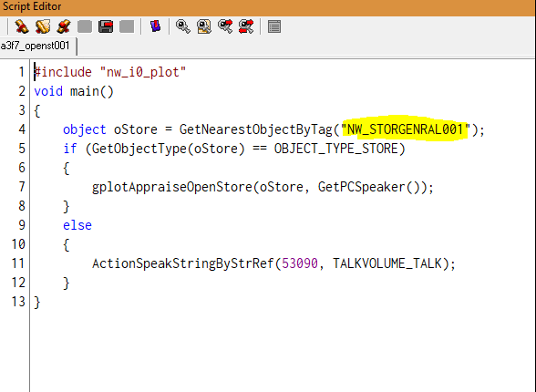
Task: Click the Open Script scroll icon
Action: pyautogui.click(x=43, y=26)
